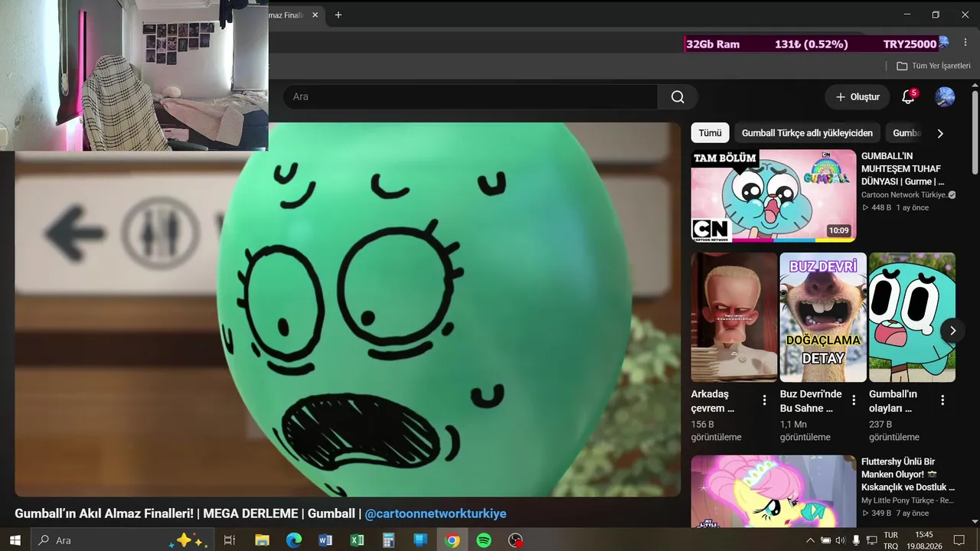Open options menu for Buz Devri'nde short
The width and height of the screenshot is (980, 551).
click(x=854, y=400)
